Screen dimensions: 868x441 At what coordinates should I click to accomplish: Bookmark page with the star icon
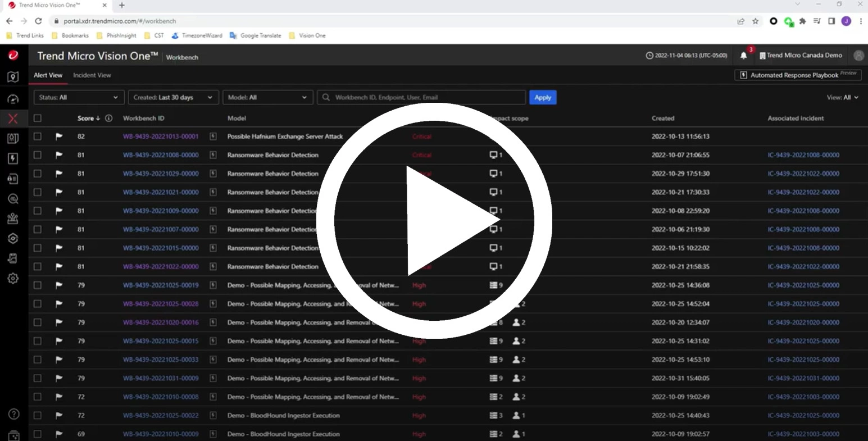point(756,21)
